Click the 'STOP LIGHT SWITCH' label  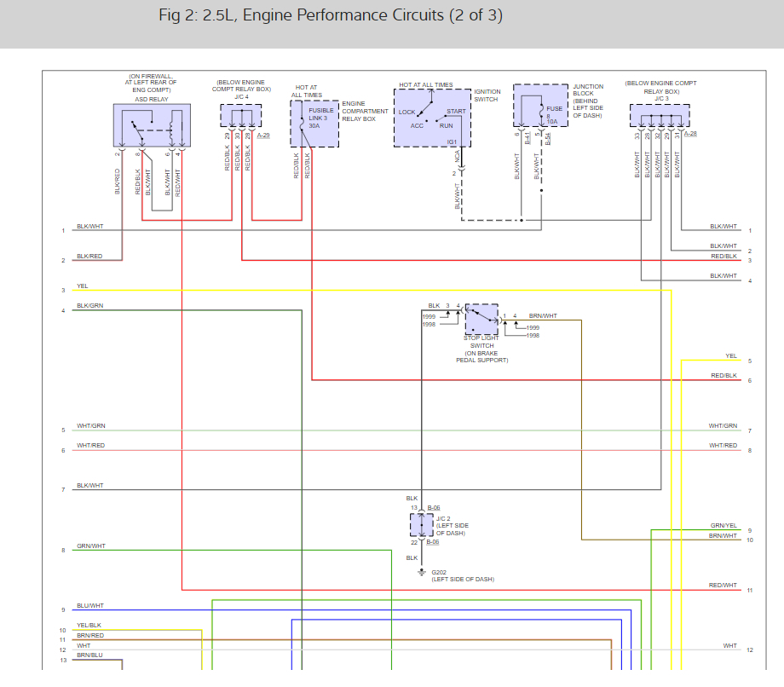[481, 342]
